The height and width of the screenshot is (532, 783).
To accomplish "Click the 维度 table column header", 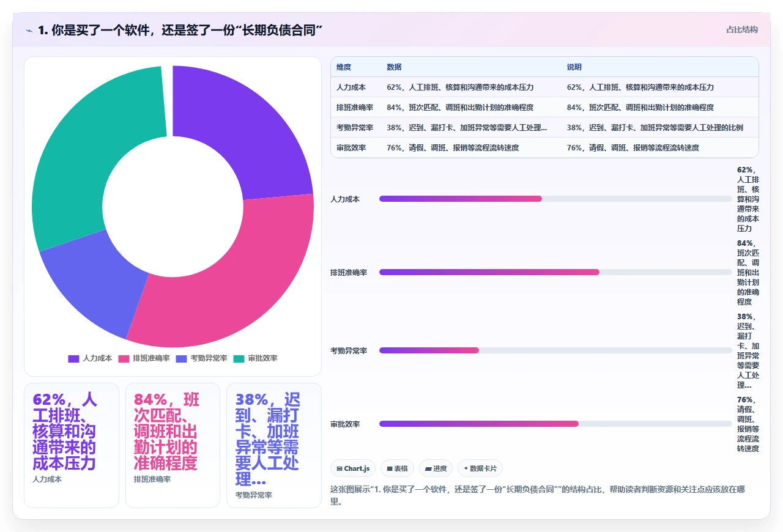I will pyautogui.click(x=344, y=67).
